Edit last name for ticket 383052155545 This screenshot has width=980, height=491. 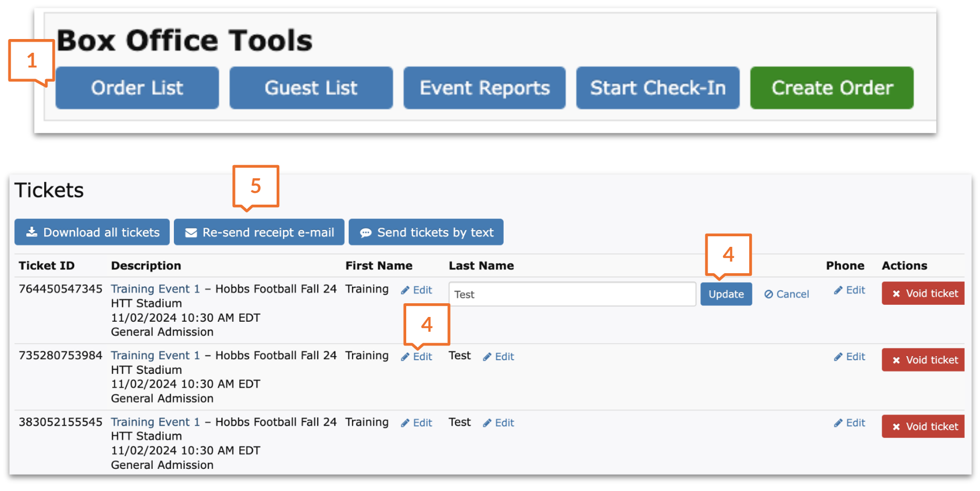click(x=499, y=423)
